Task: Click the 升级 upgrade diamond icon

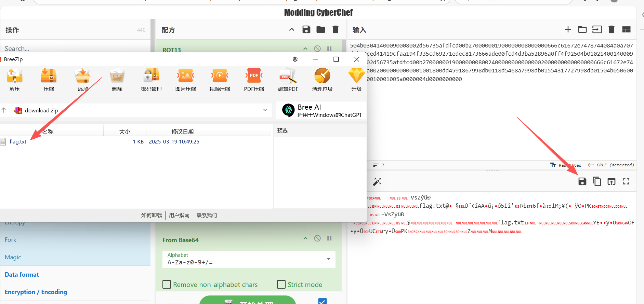Action: pyautogui.click(x=356, y=75)
